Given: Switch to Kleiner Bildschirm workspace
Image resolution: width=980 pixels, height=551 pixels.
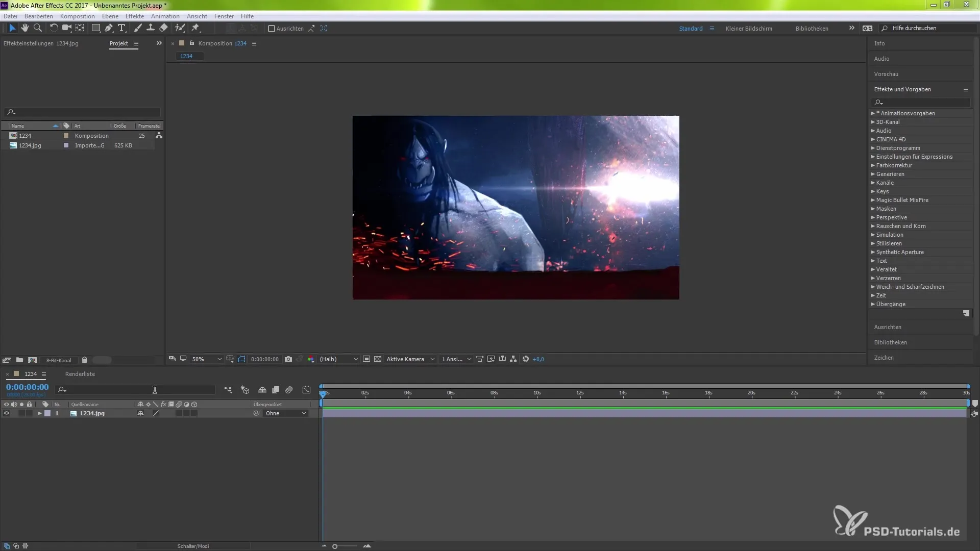Looking at the screenshot, I should point(749,29).
